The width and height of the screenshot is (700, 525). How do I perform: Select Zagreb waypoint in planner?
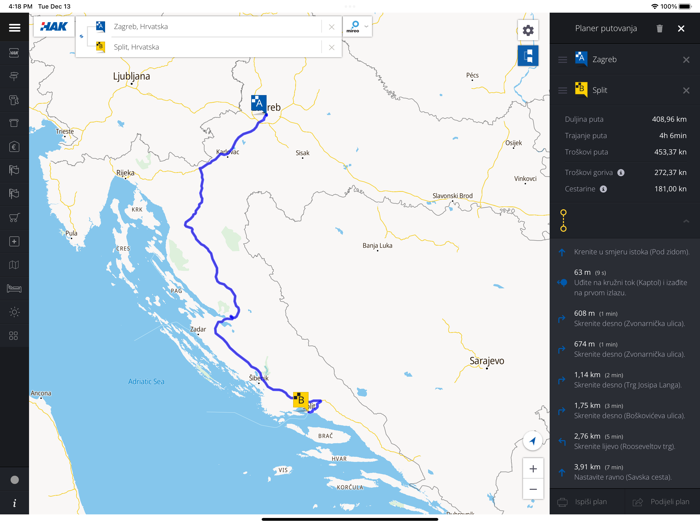click(x=604, y=59)
